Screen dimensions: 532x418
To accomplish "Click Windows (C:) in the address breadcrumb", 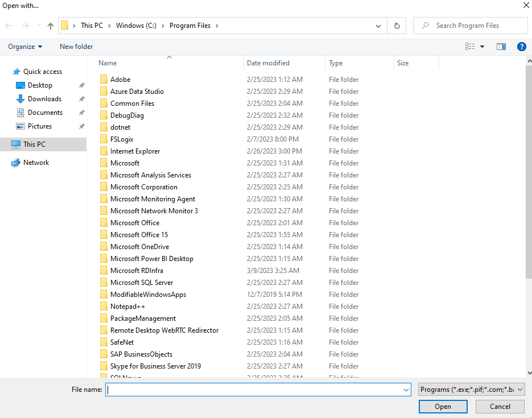I will [136, 26].
